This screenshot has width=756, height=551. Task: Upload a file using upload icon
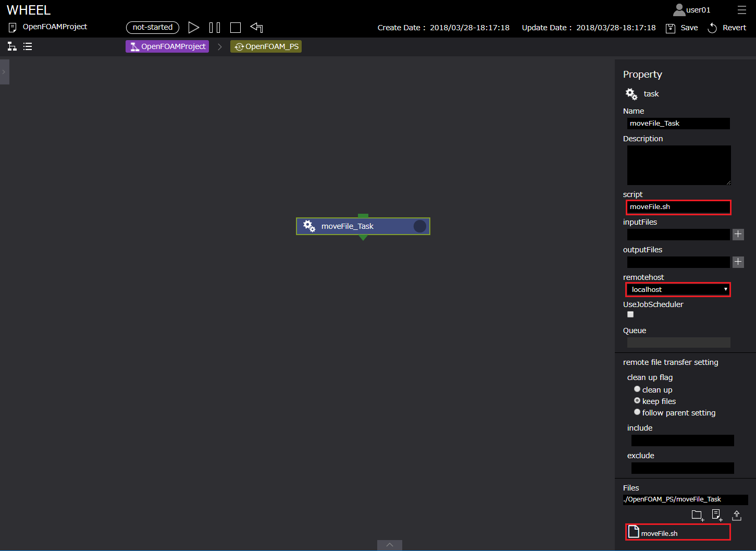(x=737, y=515)
